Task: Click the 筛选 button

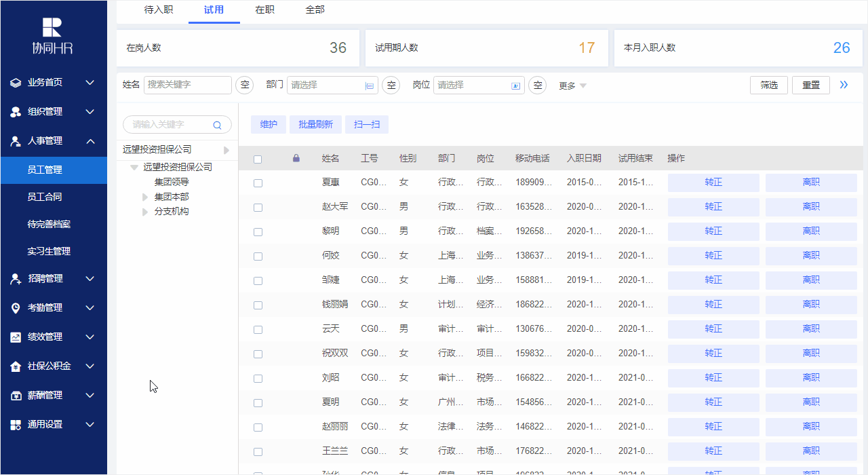Action: tap(769, 85)
